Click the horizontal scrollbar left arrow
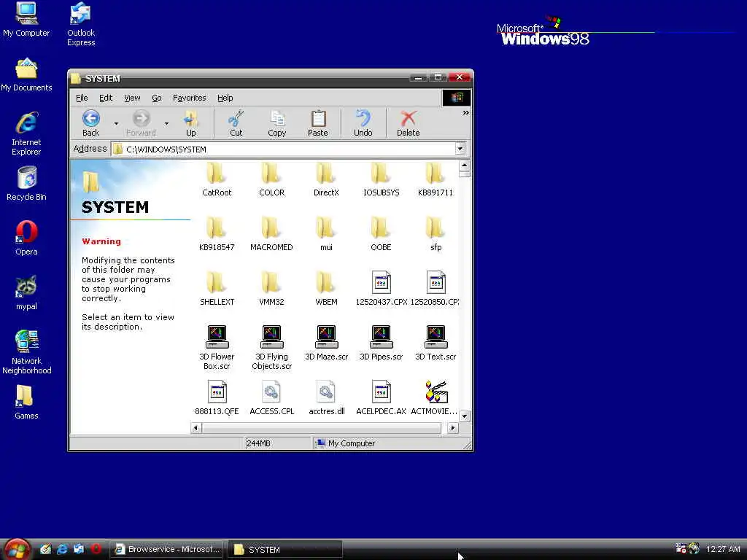Image resolution: width=747 pixels, height=560 pixels. pos(196,427)
